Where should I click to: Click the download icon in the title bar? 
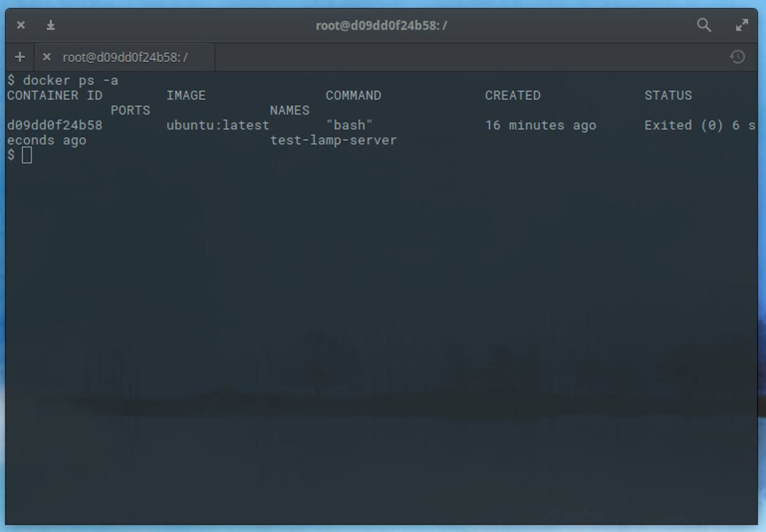(51, 25)
